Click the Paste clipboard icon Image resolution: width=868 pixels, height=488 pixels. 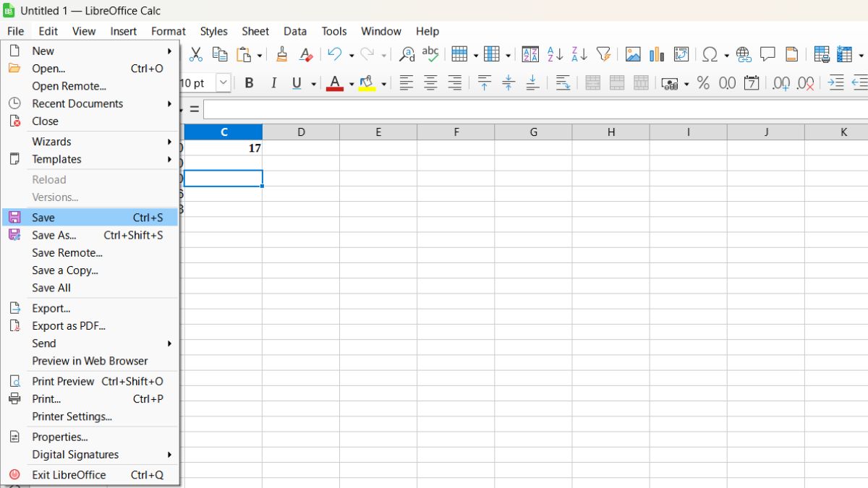244,54
